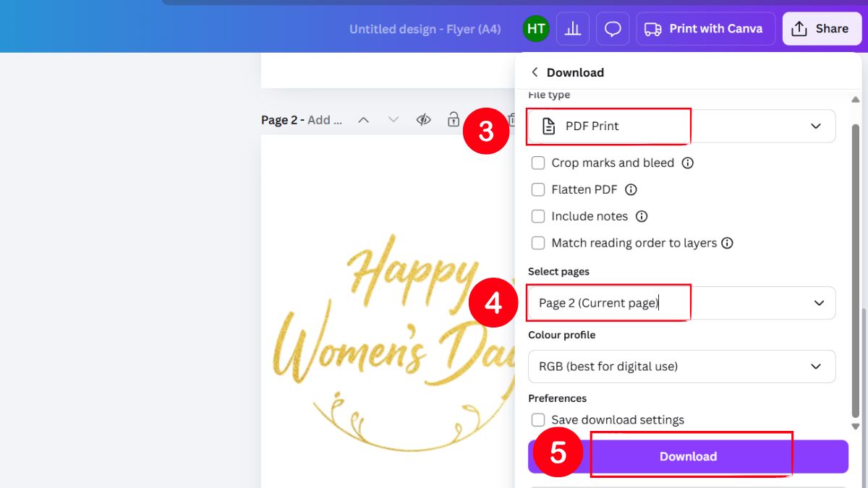Click the info icon next to Include notes

(x=639, y=216)
